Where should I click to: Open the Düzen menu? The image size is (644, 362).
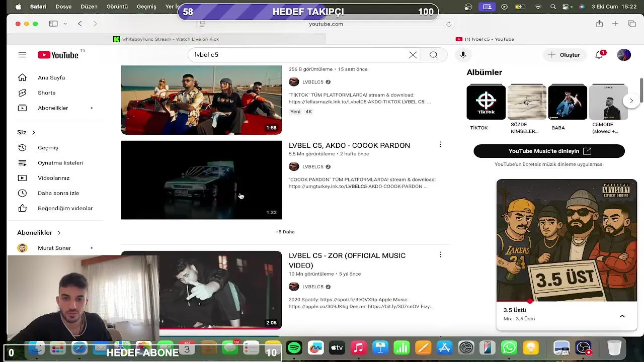click(89, 7)
